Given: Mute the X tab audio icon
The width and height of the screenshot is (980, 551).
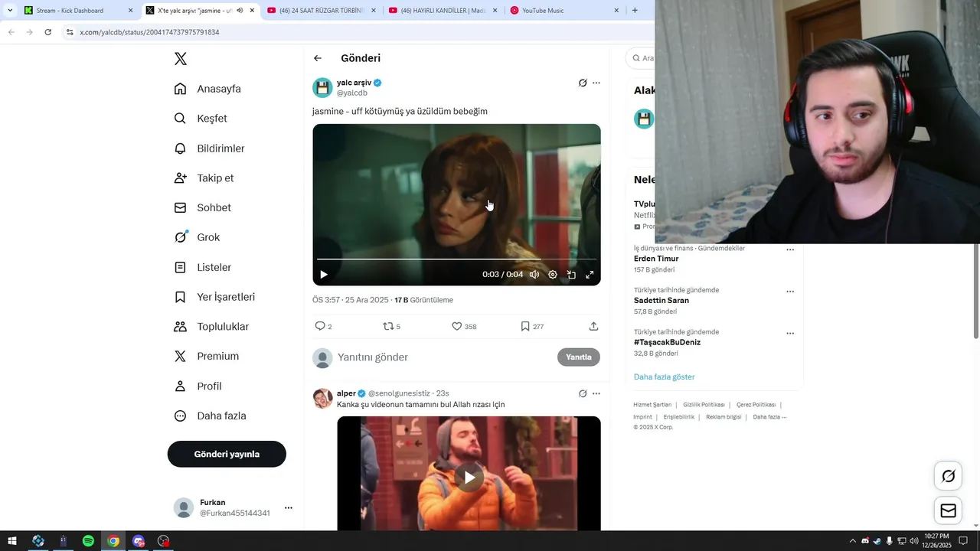Looking at the screenshot, I should pos(240,11).
